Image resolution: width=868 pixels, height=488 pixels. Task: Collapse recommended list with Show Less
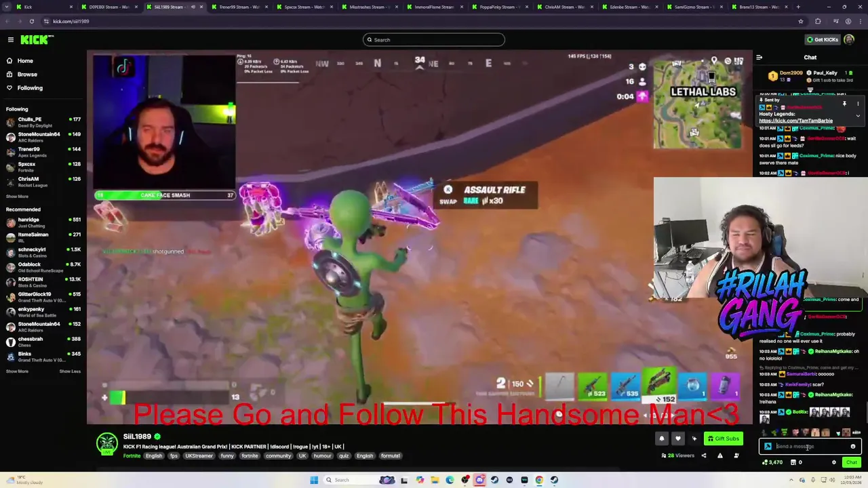(x=70, y=371)
